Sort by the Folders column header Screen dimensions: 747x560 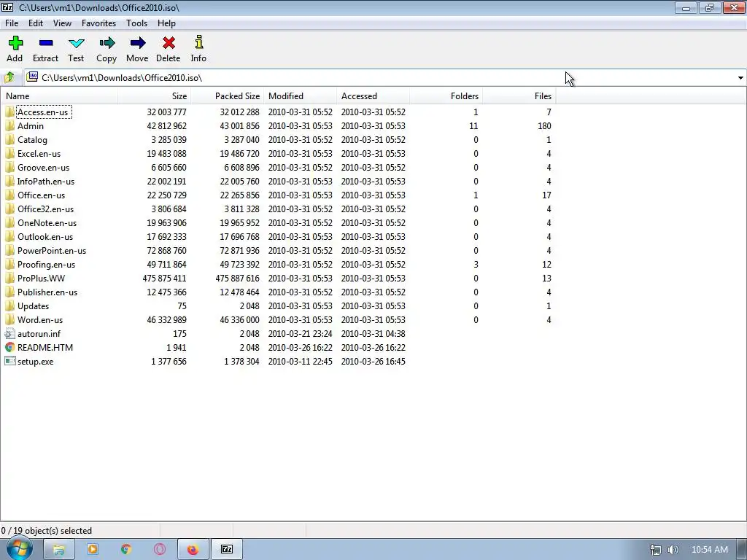click(x=446, y=96)
